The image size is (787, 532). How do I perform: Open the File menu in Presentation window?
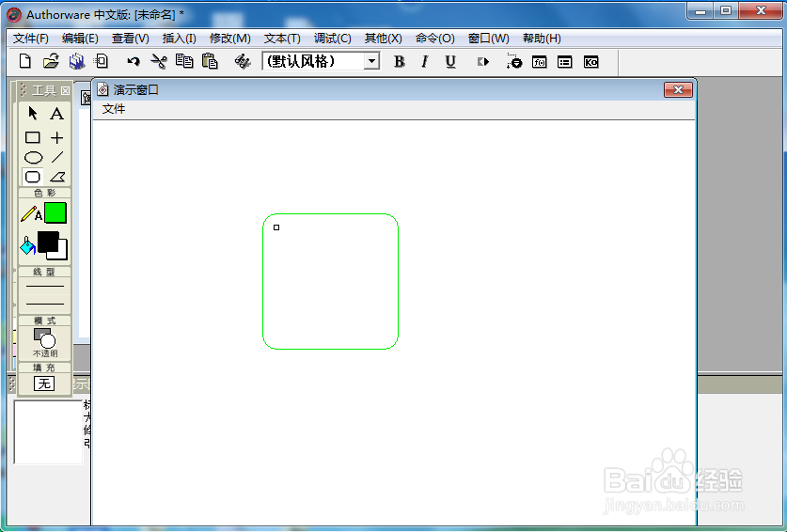pyautogui.click(x=114, y=109)
